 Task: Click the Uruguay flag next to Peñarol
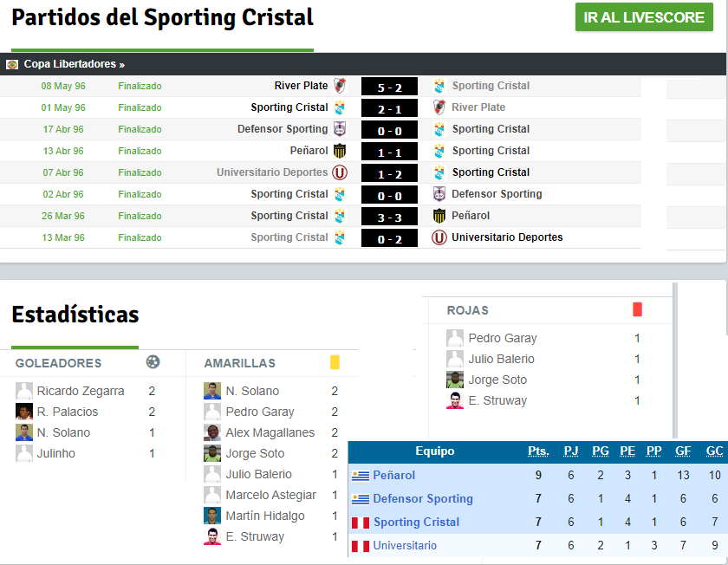pos(361,476)
